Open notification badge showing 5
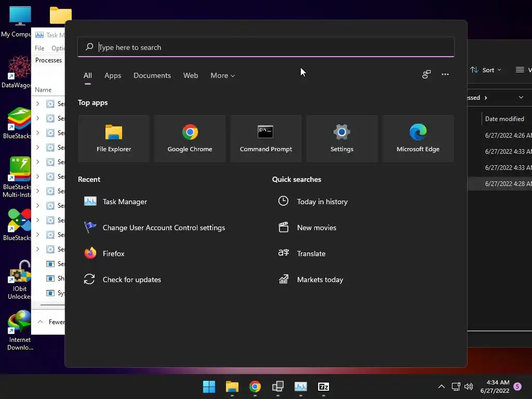532x399 pixels. 517,387
